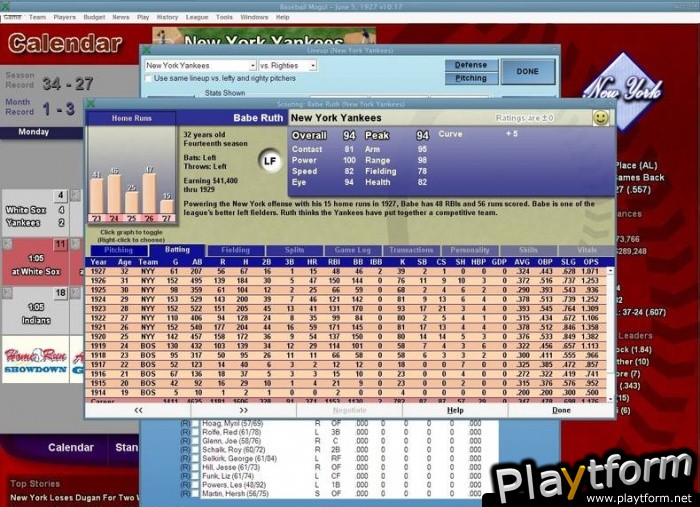Check the box next to Powers, Les

pos(195,485)
